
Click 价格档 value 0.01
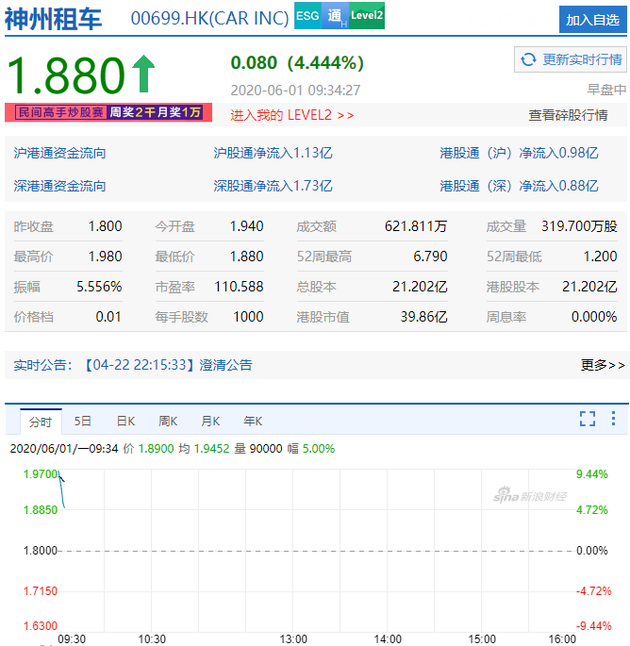(108, 317)
